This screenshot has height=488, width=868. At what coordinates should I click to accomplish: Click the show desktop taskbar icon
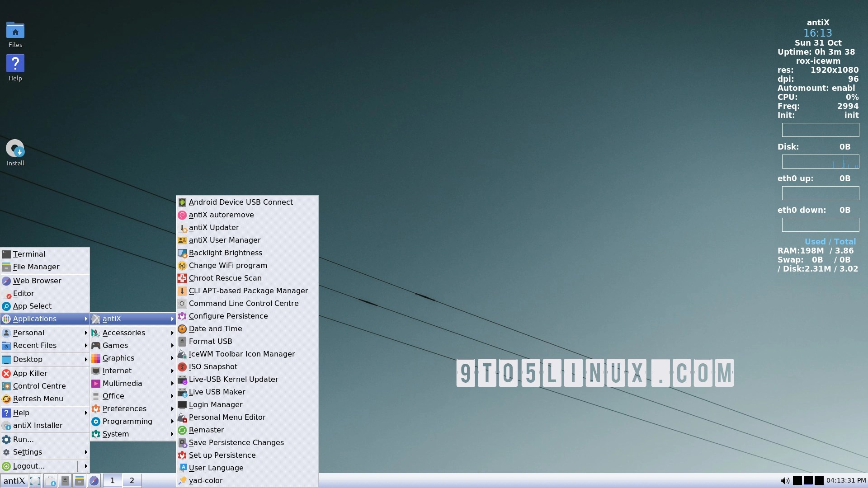coord(35,481)
